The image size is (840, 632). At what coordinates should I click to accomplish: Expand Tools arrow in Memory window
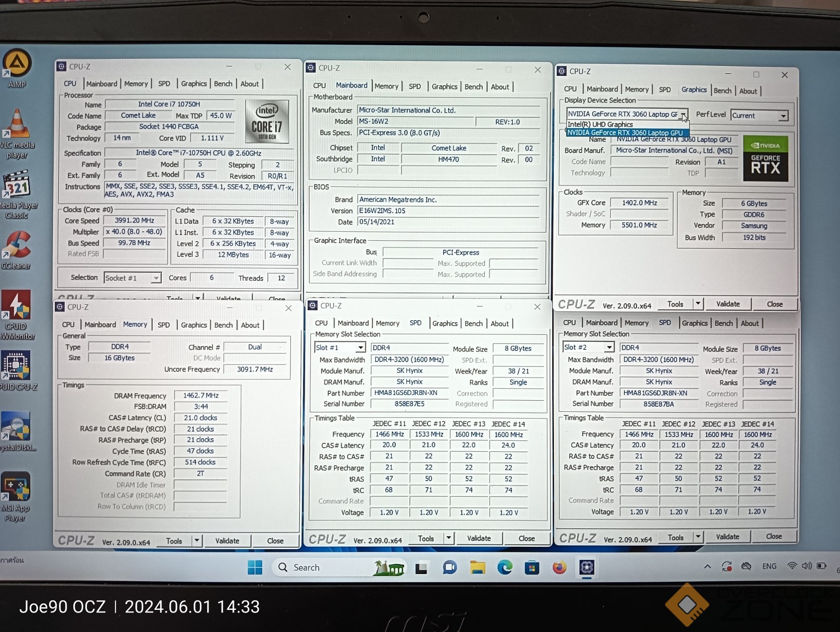(x=197, y=540)
